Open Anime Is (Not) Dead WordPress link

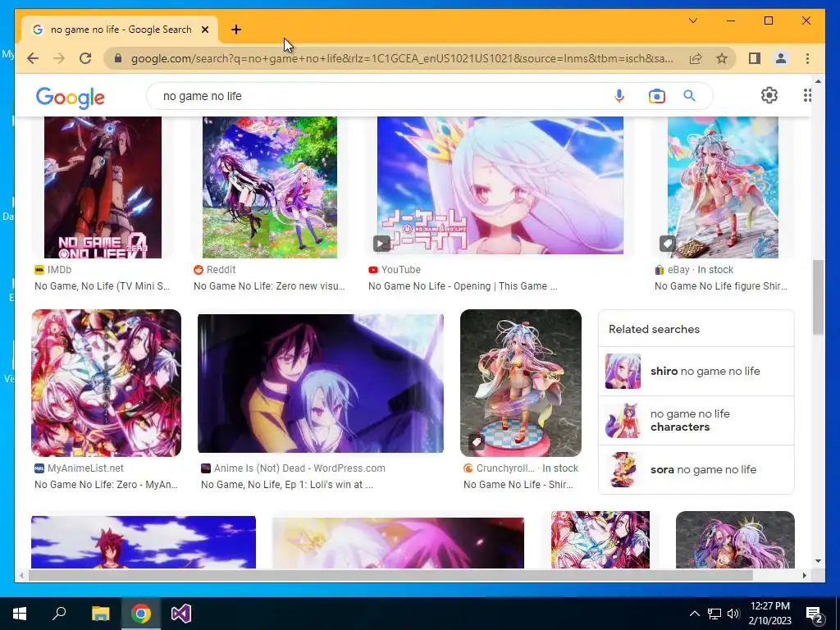(293, 468)
